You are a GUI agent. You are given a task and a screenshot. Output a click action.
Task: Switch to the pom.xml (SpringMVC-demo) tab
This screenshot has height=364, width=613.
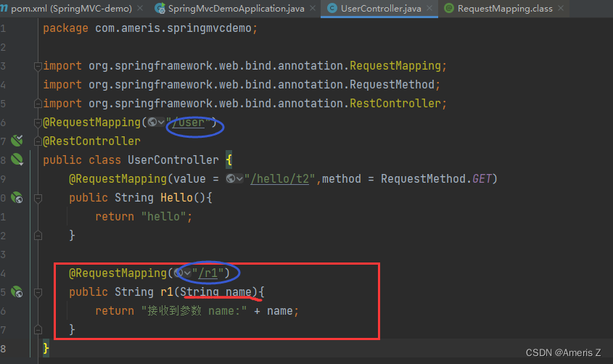(71, 8)
